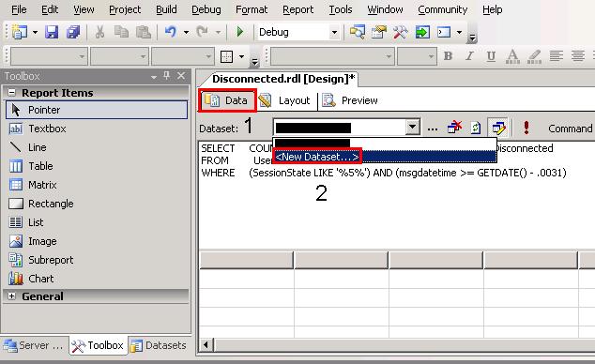Screen dimensions: 595x364
Task: Click the Undo arrow icon
Action: (171, 32)
